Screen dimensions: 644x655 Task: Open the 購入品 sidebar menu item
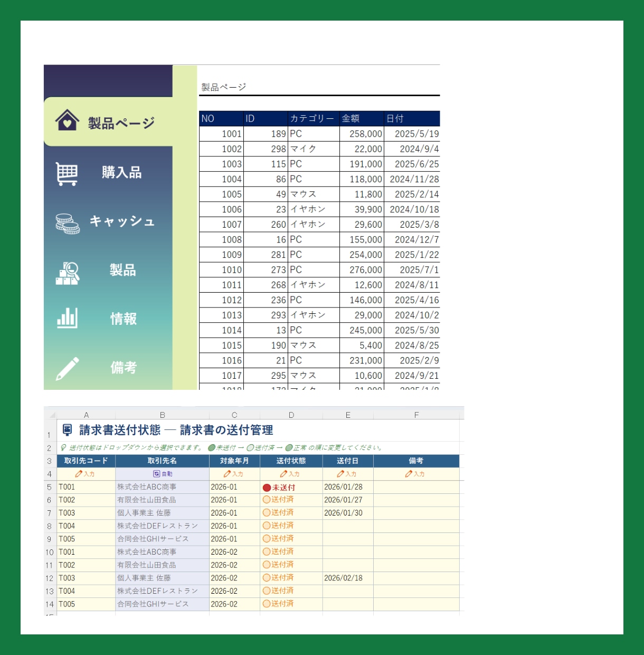[108, 172]
